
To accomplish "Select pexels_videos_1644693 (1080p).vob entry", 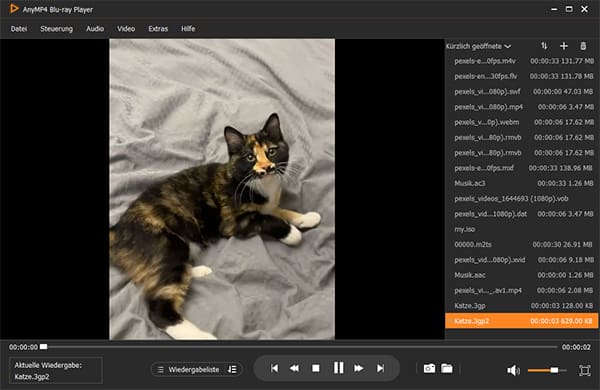I will click(522, 199).
